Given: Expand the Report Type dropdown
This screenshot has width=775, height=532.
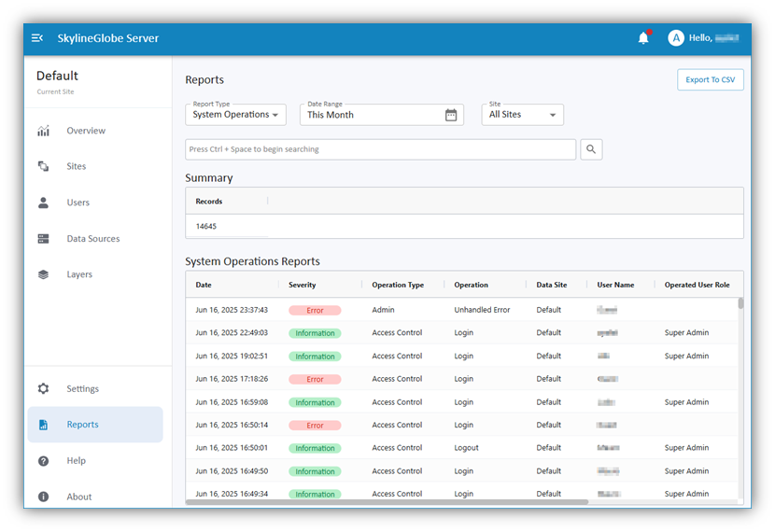Looking at the screenshot, I should (235, 115).
